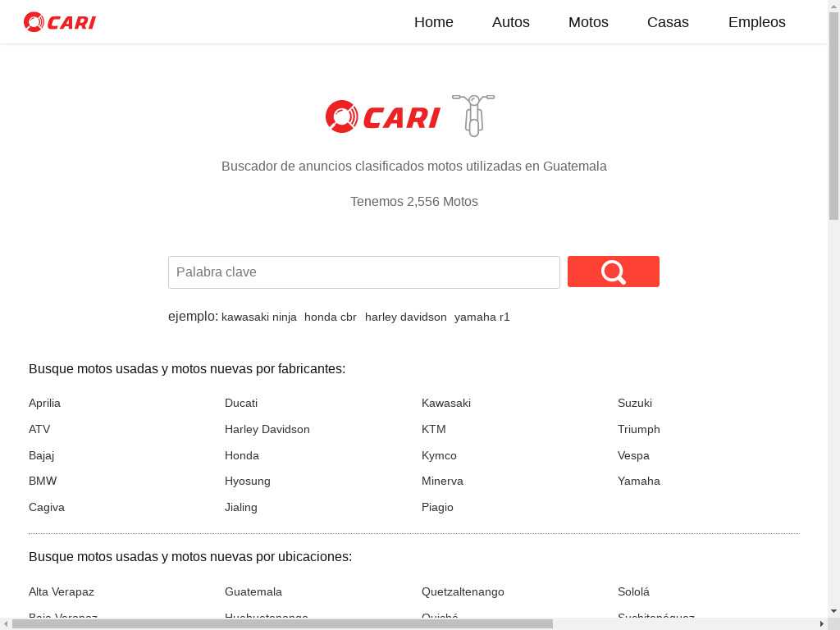Select Harley Davidson in manufacturer list
The width and height of the screenshot is (840, 630).
267,429
